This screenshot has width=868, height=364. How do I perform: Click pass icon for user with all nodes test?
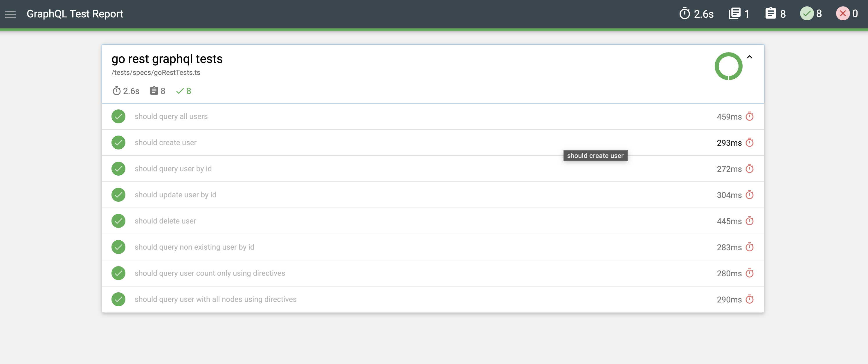(118, 299)
